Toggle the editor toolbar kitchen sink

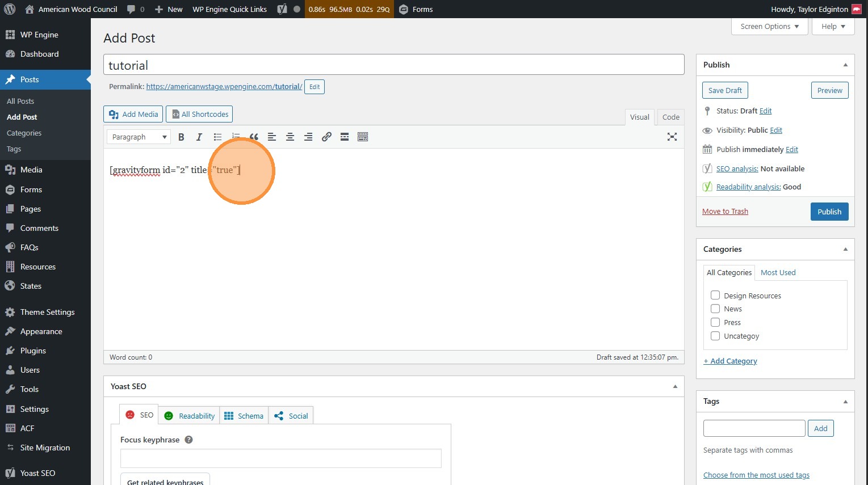point(363,137)
